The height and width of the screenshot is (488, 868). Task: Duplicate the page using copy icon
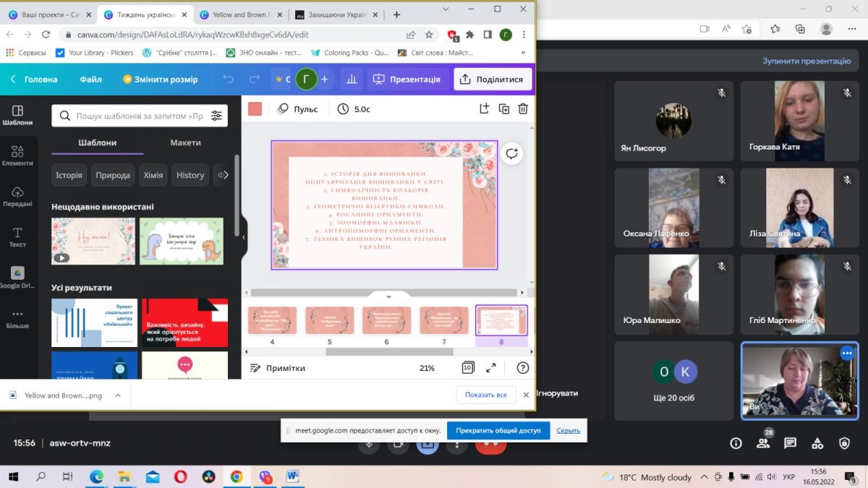click(504, 109)
